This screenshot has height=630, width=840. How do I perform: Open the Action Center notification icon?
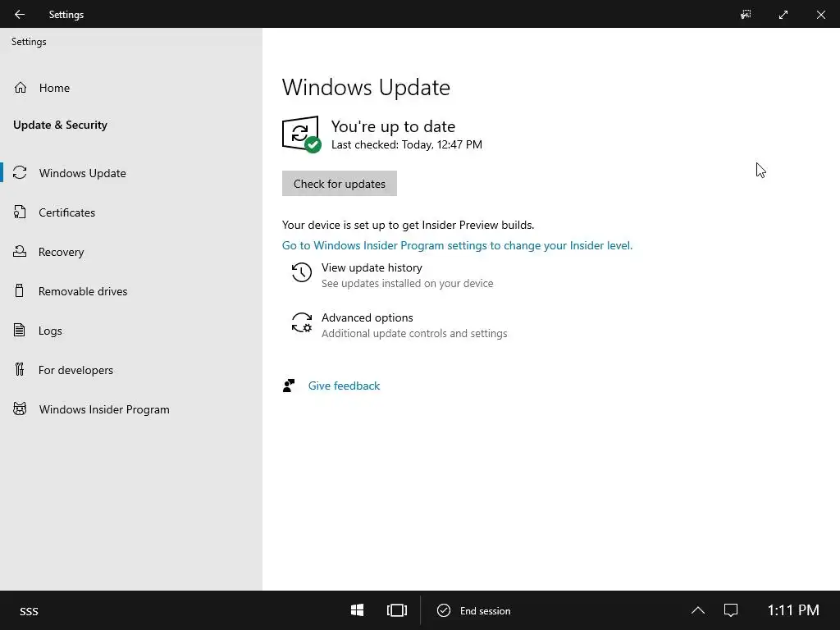731,610
